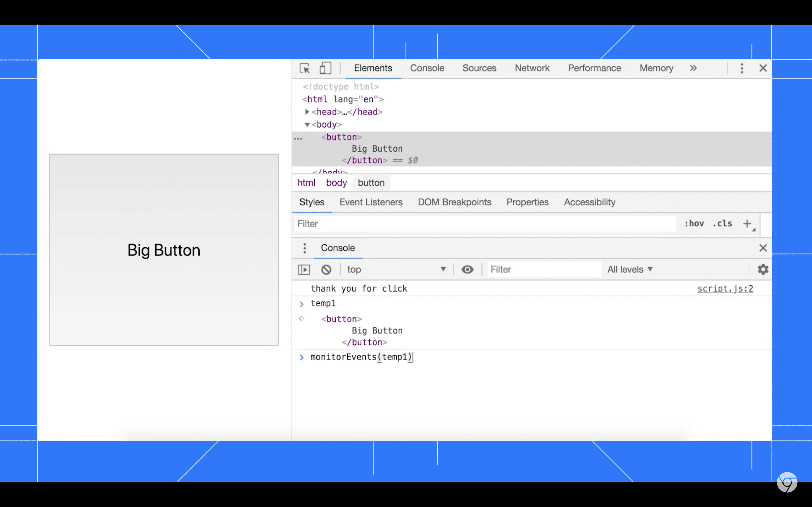Click the device toolbar toggle icon
This screenshot has width=812, height=507.
tap(325, 68)
